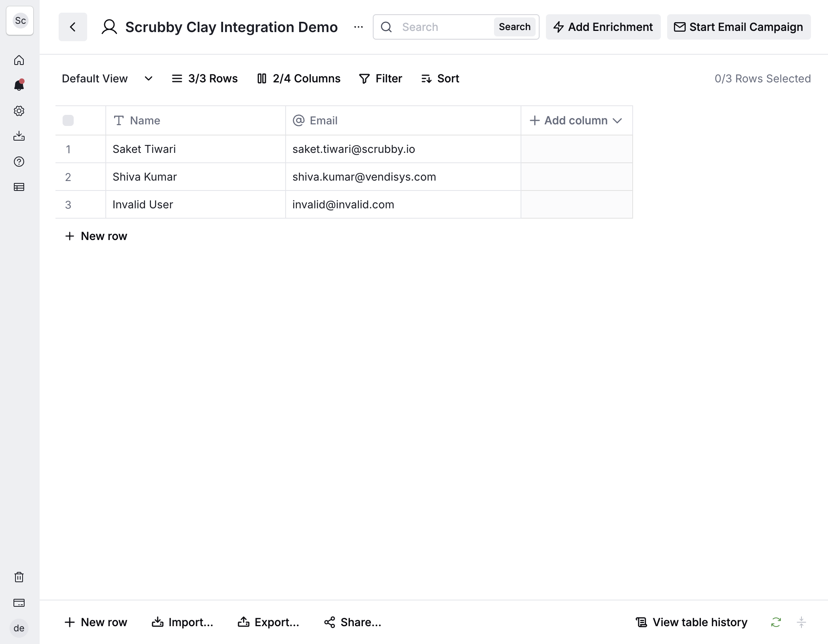Open notifications bell icon
Screen dimensions: 828x644
pyautogui.click(x=19, y=85)
